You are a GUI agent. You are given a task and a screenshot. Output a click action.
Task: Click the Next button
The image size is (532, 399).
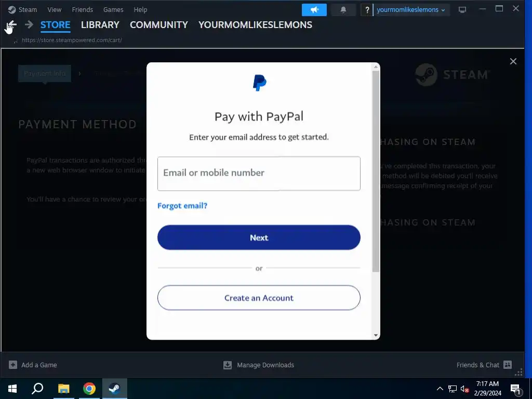259,237
